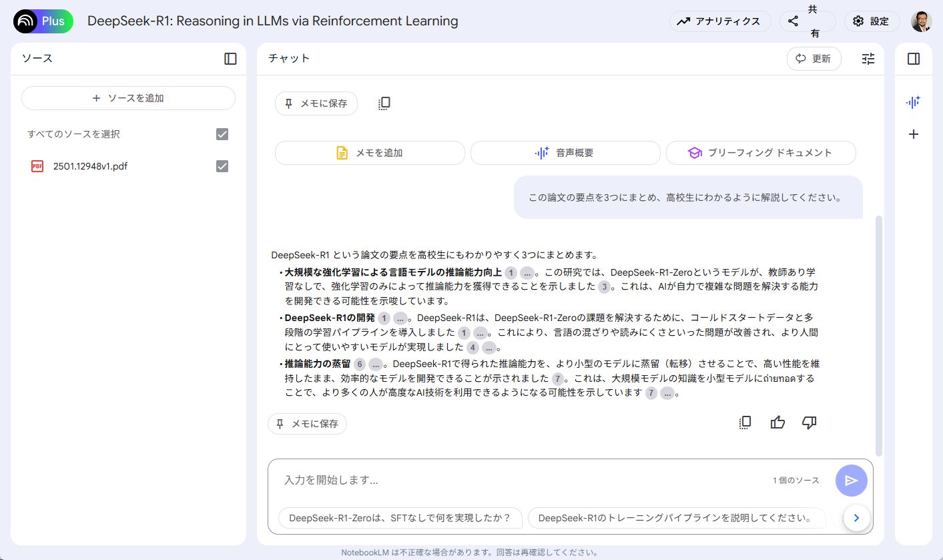This screenshot has height=560, width=943.
Task: Add a new note via the plus icon
Action: 913,133
